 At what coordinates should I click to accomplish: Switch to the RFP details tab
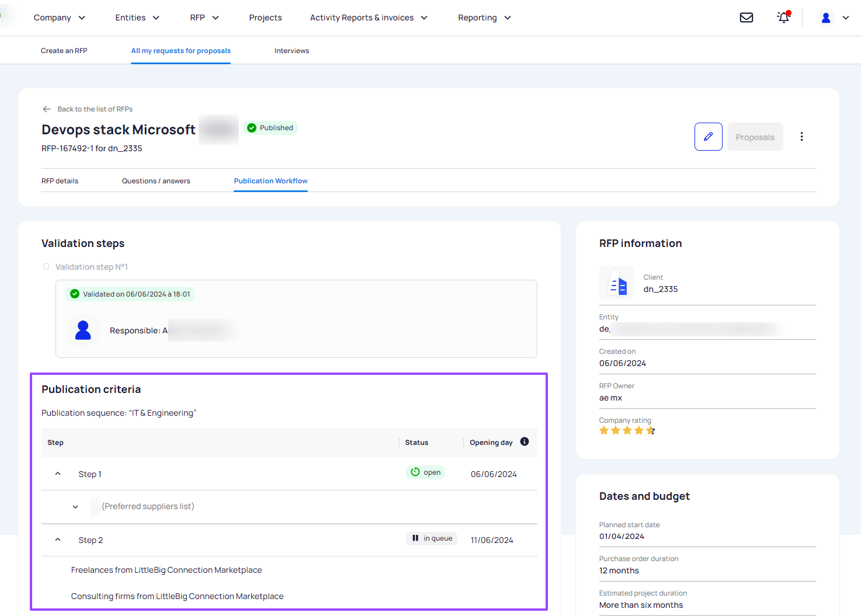tap(60, 181)
